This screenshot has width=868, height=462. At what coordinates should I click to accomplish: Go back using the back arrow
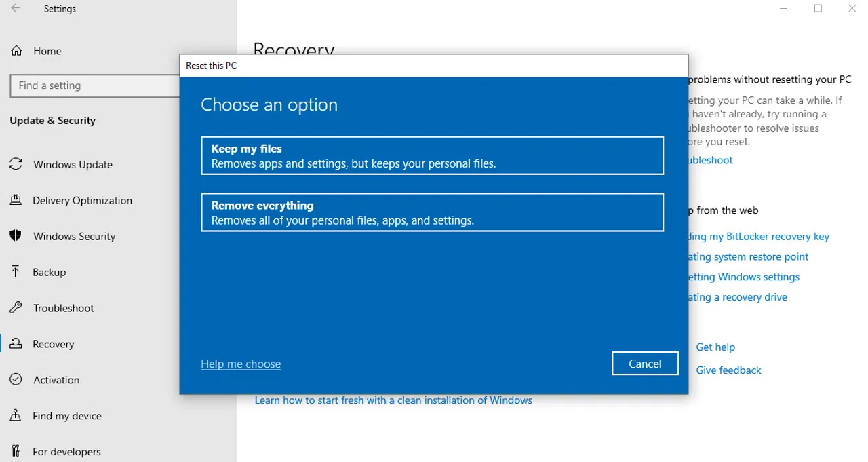coord(16,9)
